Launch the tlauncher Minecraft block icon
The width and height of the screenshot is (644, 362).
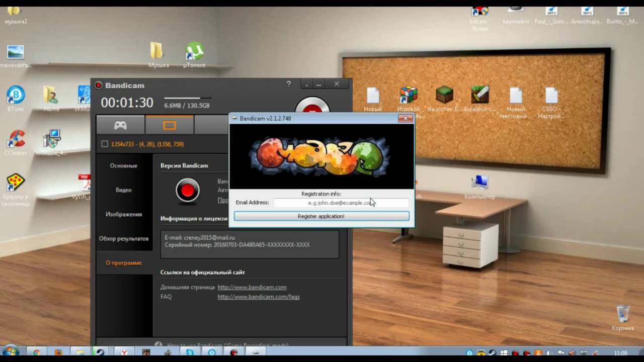(x=444, y=99)
